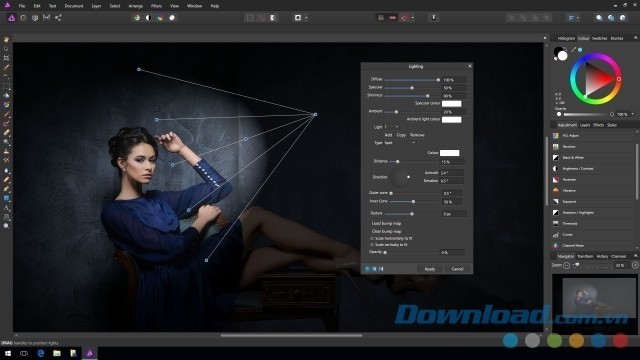Click the Inner Cone slider handle
Image resolution: width=640 pixels, height=360 pixels.
[x=413, y=202]
